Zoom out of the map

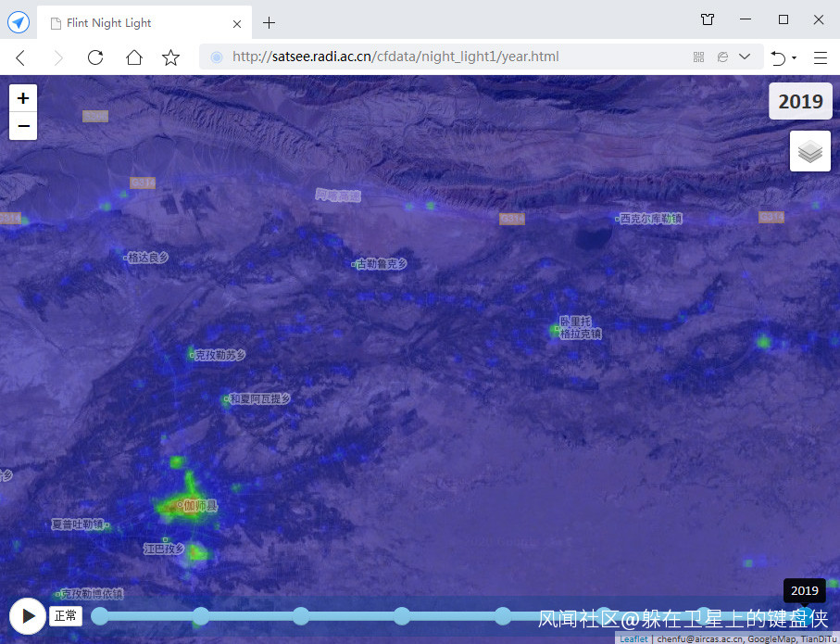tap(23, 126)
